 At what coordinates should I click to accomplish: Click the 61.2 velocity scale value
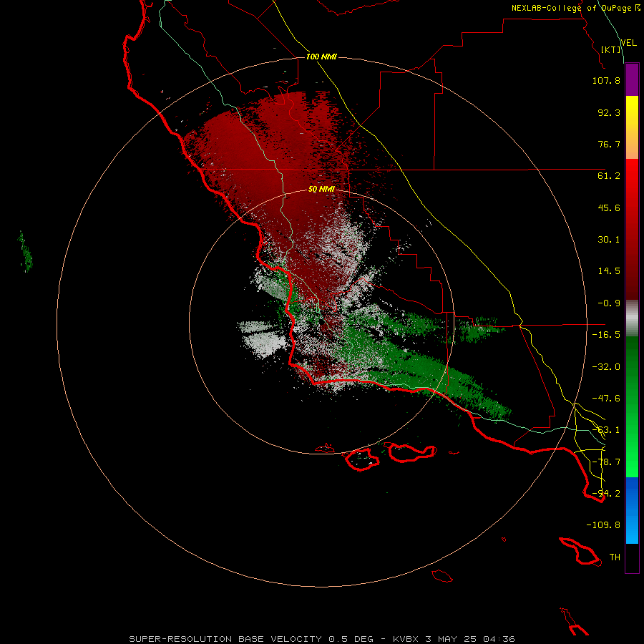click(609, 176)
